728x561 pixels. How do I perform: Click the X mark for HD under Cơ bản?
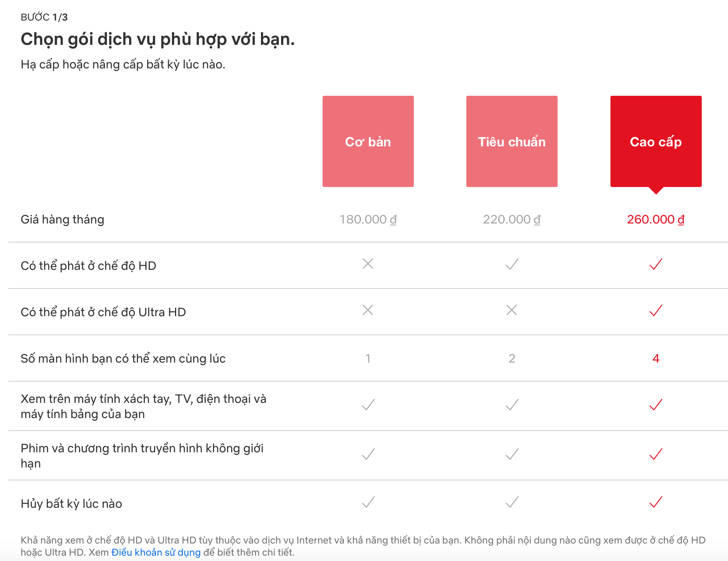(367, 264)
